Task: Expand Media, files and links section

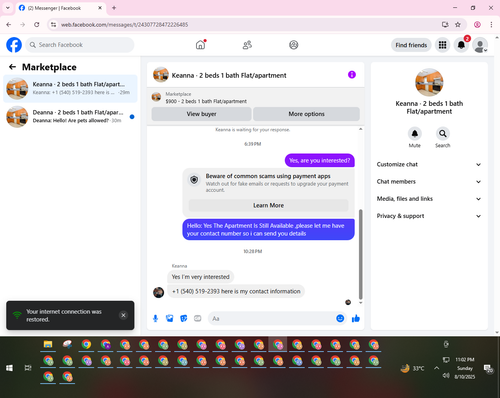Action: [429, 199]
